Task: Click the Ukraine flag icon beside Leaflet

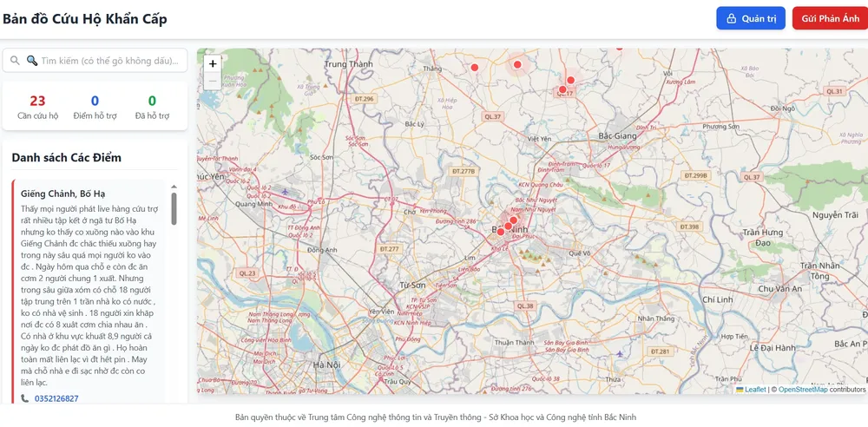Action: tap(740, 390)
